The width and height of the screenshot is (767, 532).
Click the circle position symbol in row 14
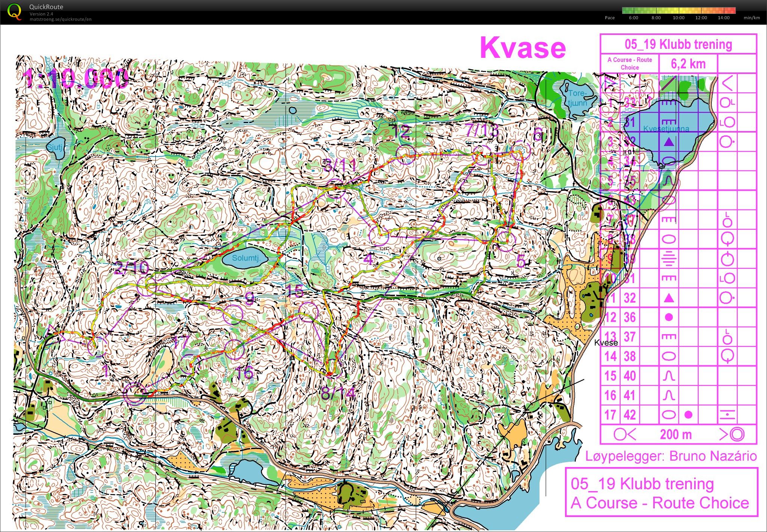pos(727,356)
